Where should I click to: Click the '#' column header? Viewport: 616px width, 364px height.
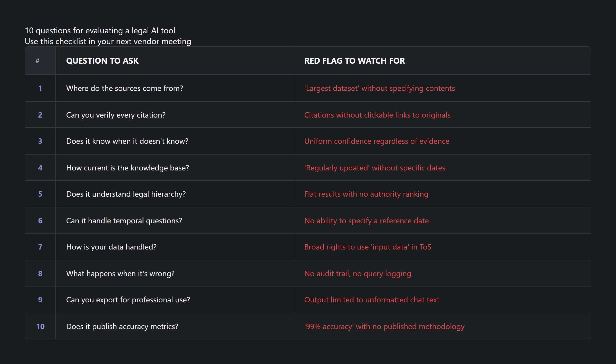(37, 61)
